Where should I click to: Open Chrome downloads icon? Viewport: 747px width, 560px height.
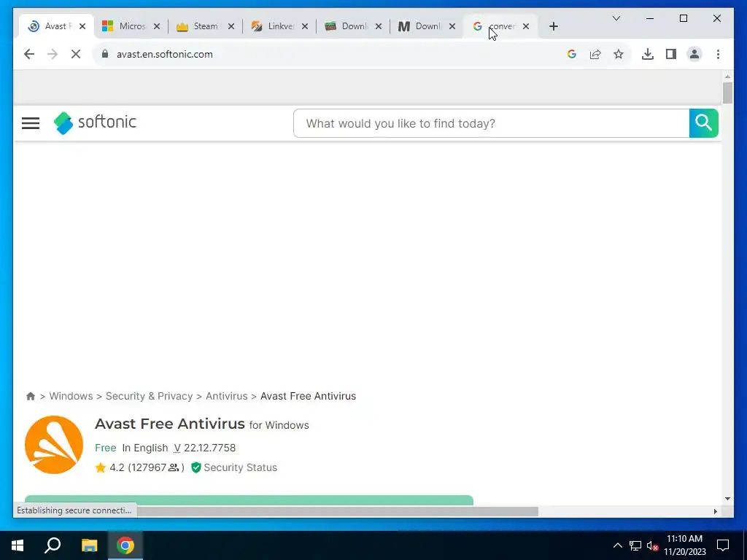(648, 54)
